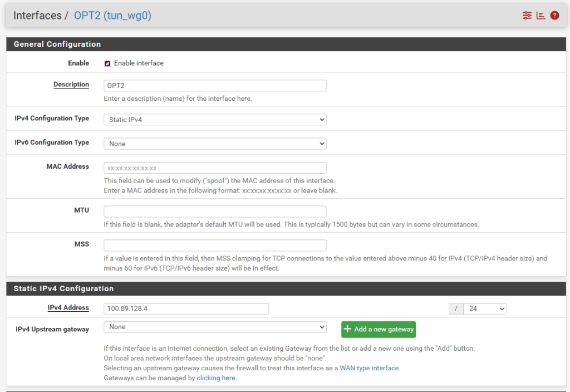Screen dimensions: 570x392
Task: Select the MSS input field
Action: 215,246
